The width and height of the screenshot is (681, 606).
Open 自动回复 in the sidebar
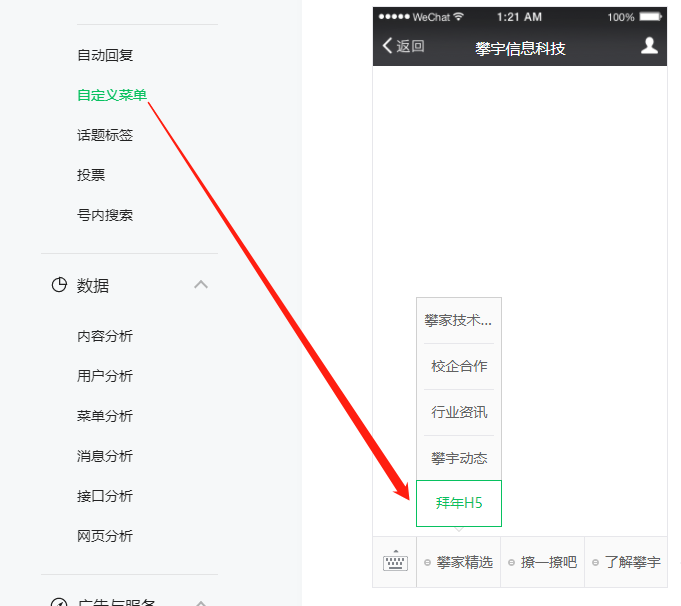(x=105, y=55)
